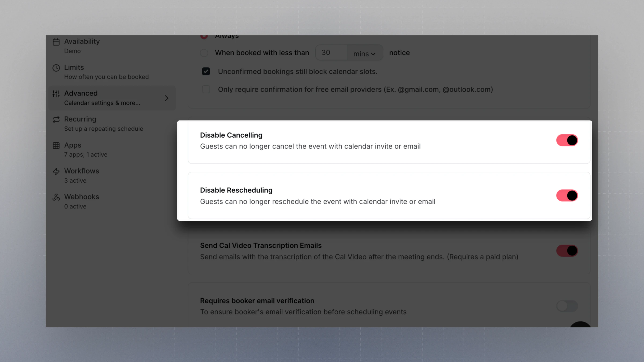Click the Availability calendar icon
Screen dimensions: 644x362
[56, 42]
